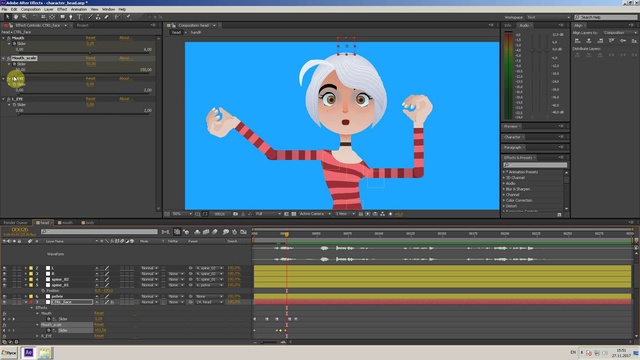Hide layer 3 'R' with eye toggle
This screenshot has width=640, height=360.
click(x=4, y=274)
